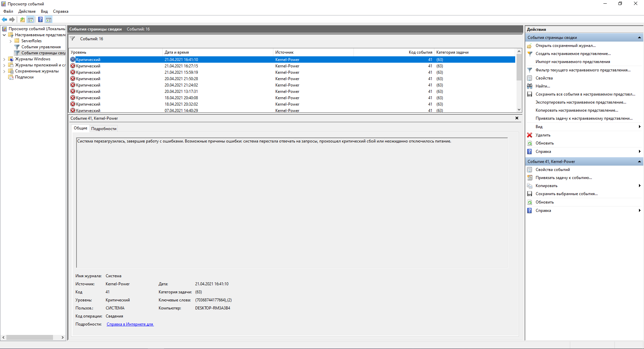This screenshot has width=644, height=349.
Task: Expand Сохраненные журналы node
Action: (4, 71)
